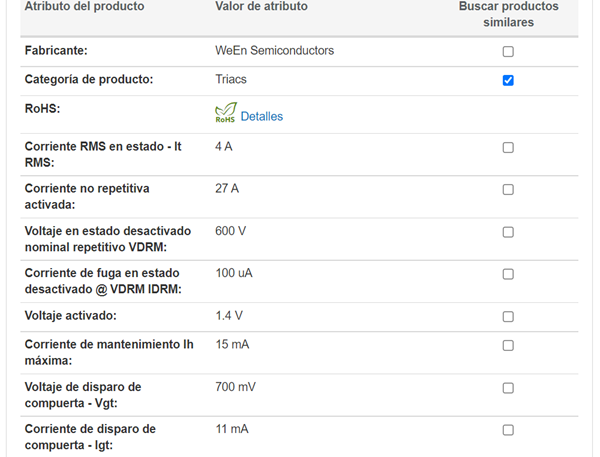Enable the 11 mA gate trigger current checkbox
Image resolution: width=600 pixels, height=457 pixels.
click(x=508, y=430)
